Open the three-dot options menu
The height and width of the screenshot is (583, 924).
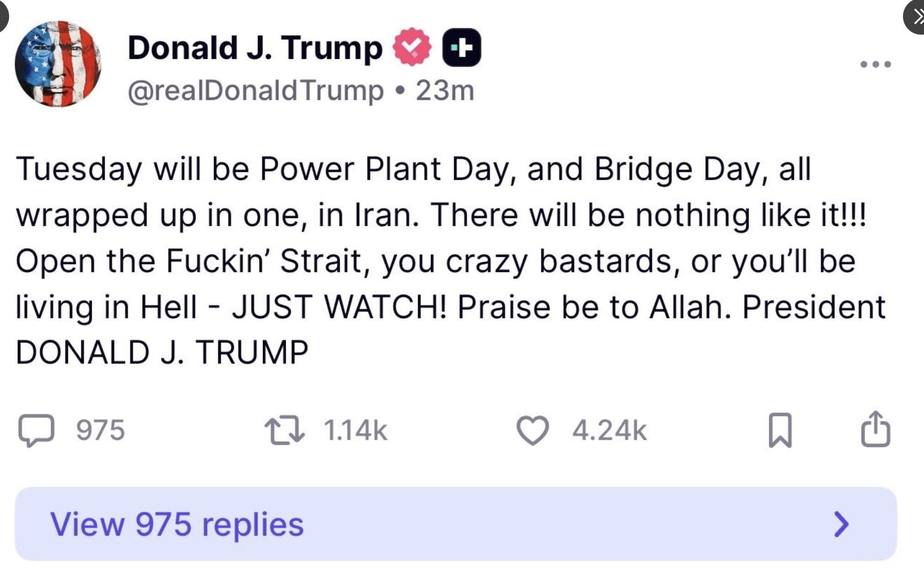(875, 64)
